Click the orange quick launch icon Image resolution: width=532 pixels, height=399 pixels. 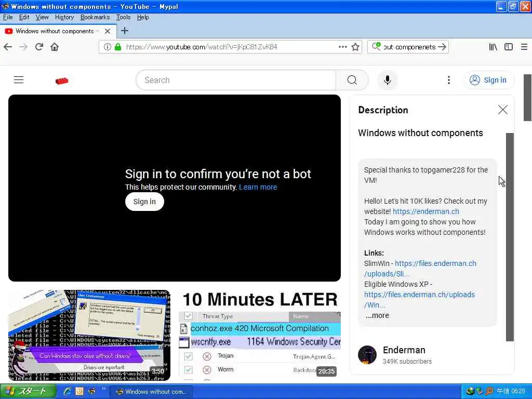[79, 391]
